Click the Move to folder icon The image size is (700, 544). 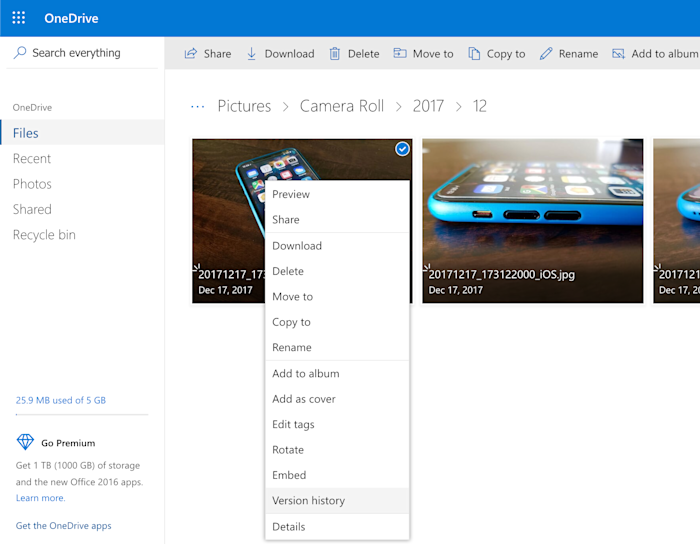400,54
